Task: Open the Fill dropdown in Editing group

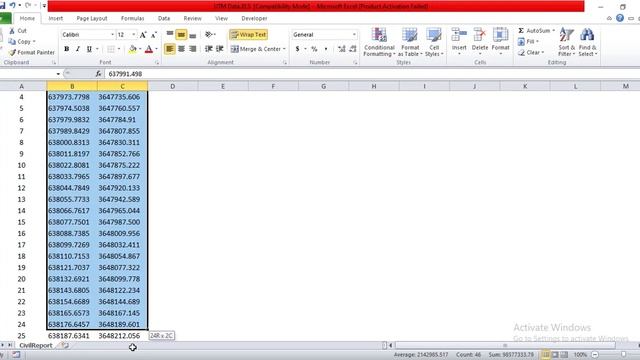Action: point(529,42)
